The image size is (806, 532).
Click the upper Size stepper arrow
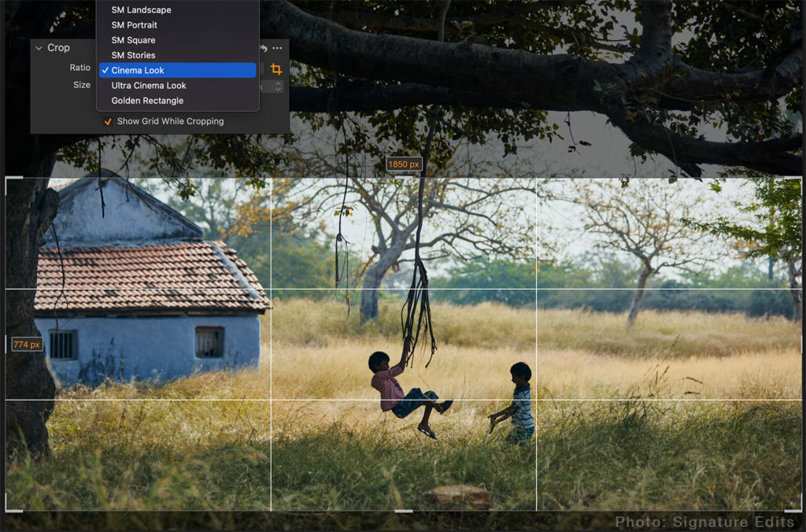coord(279,84)
